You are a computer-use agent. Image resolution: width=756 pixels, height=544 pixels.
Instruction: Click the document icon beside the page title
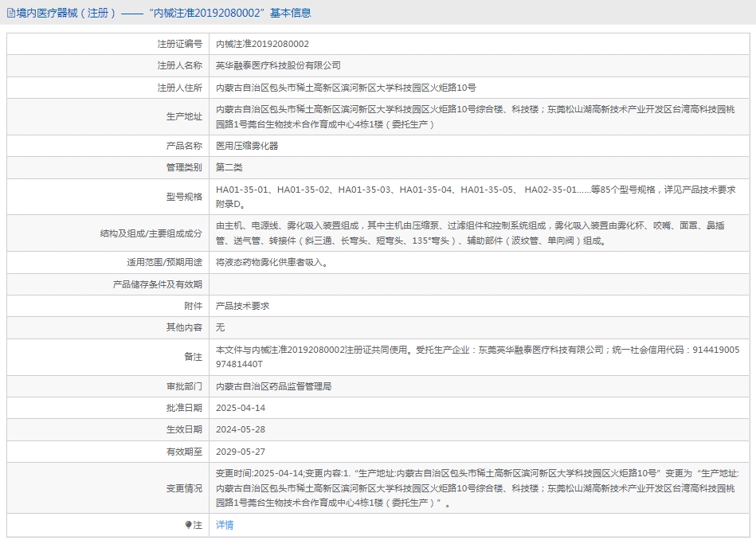[x=10, y=13]
